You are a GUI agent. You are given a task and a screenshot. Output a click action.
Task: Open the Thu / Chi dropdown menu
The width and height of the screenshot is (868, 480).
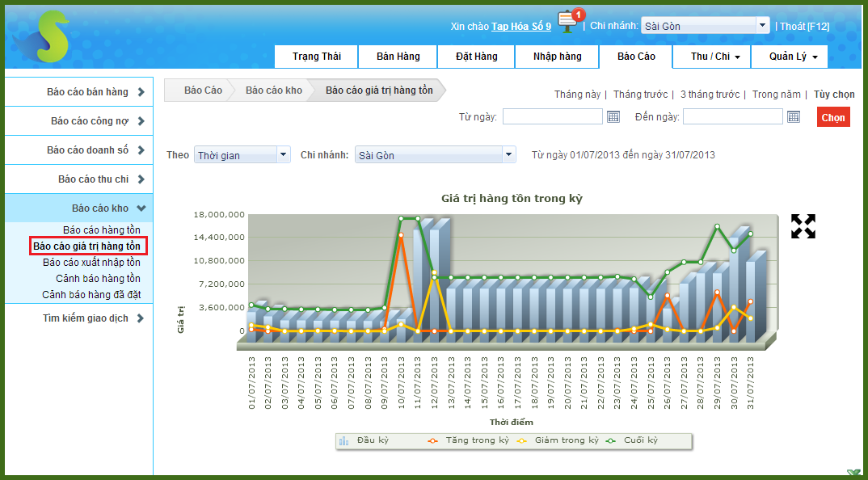711,57
